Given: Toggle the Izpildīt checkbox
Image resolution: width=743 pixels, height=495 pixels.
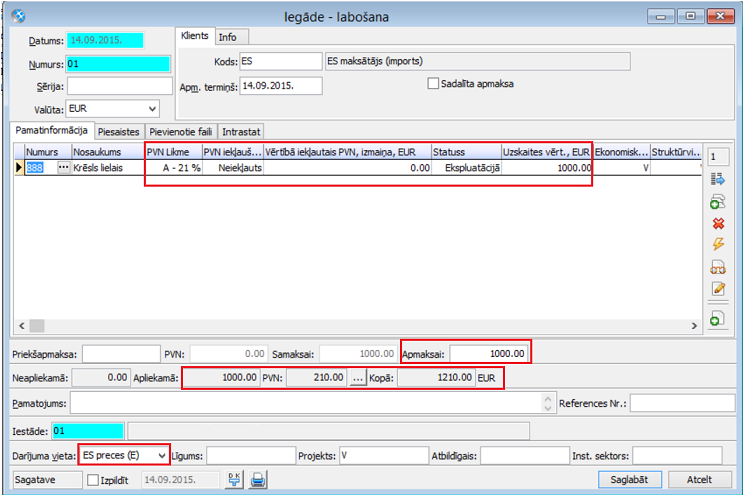Looking at the screenshot, I should pyautogui.click(x=93, y=480).
